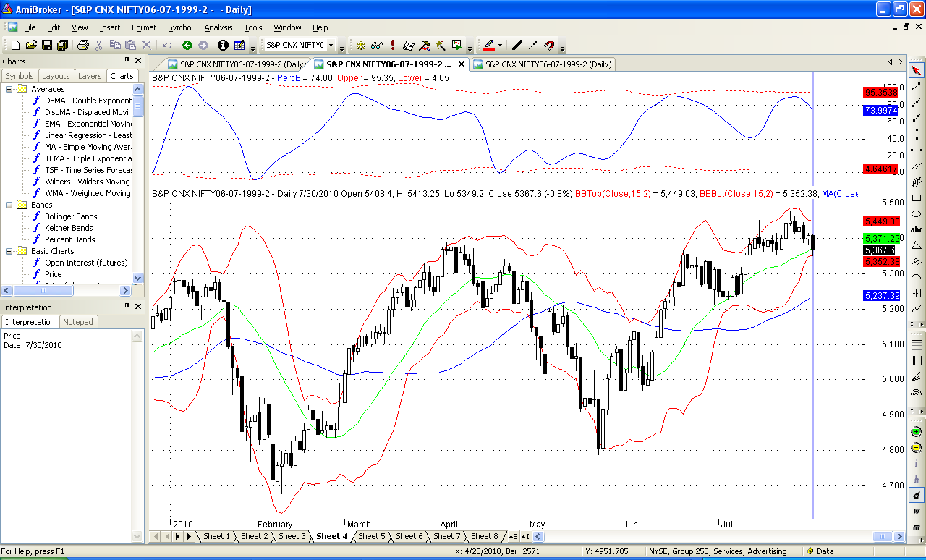Viewport: 926px width, 560px height.
Task: Select the Triangle drawing tool
Action: coord(917,245)
